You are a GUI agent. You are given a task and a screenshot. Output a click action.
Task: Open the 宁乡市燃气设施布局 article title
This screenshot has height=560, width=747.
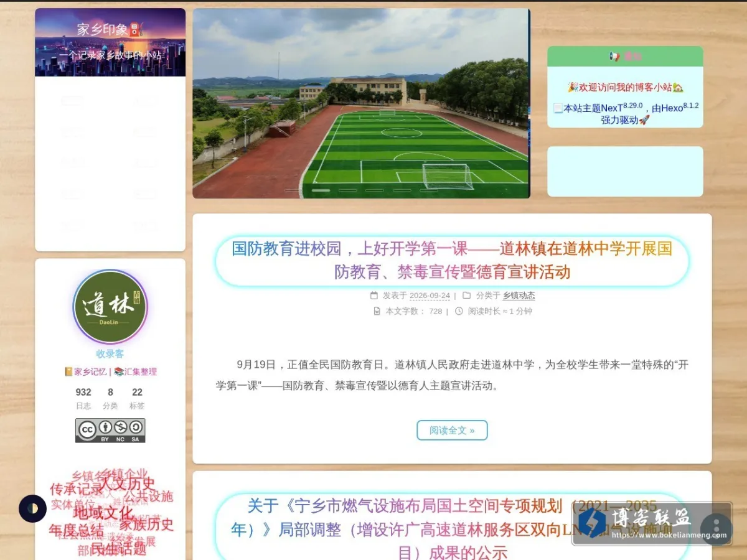point(452,529)
